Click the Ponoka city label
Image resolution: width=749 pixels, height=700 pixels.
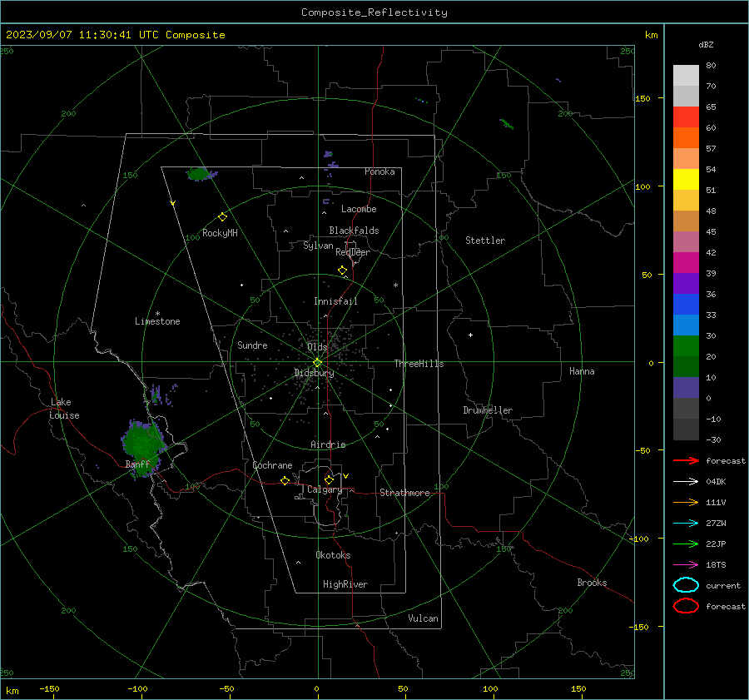[379, 171]
